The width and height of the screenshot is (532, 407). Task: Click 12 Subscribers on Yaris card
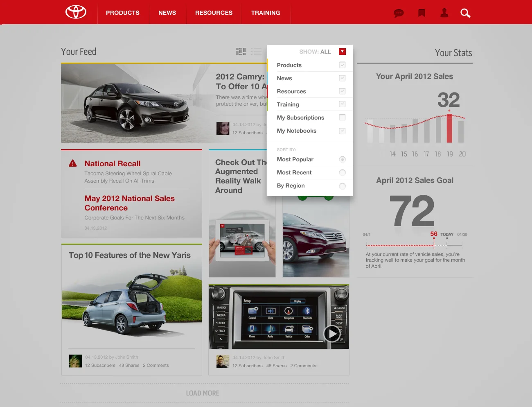[100, 365]
